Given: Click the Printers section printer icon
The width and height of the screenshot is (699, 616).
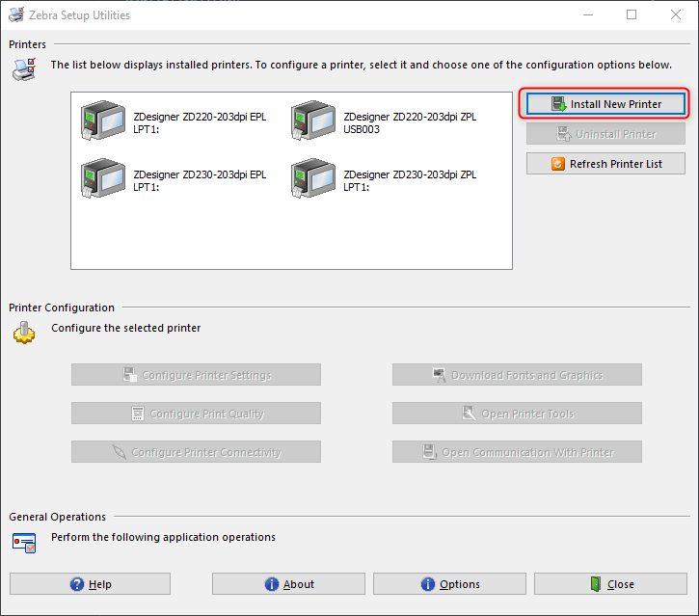Looking at the screenshot, I should (x=24, y=69).
